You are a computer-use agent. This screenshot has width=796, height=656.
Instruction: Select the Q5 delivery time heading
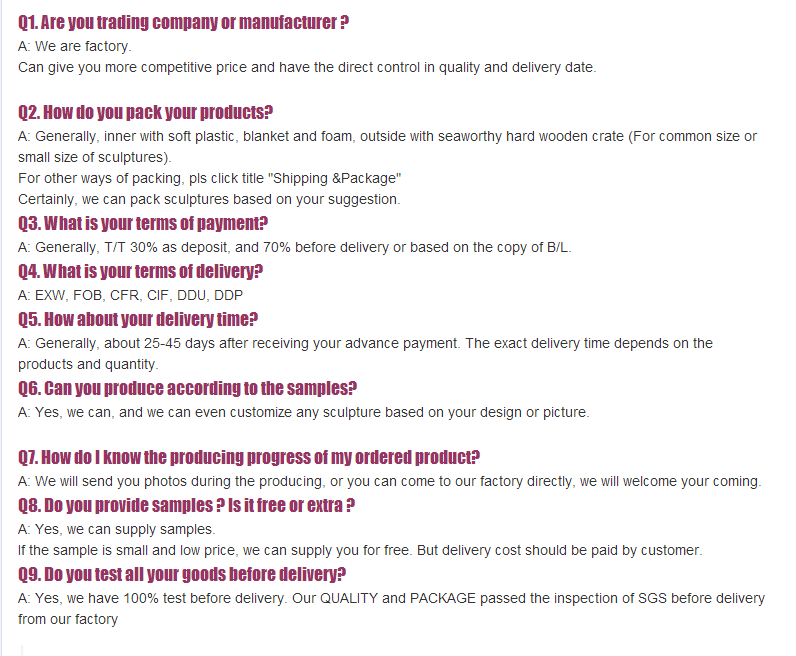138,319
